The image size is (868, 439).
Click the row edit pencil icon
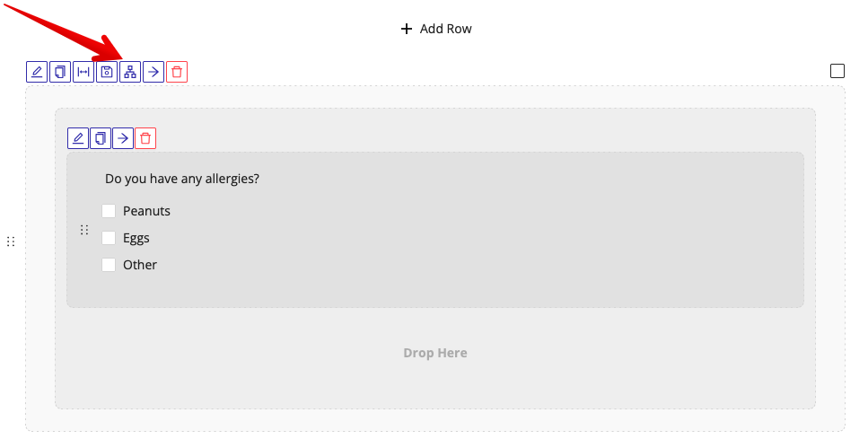click(37, 72)
